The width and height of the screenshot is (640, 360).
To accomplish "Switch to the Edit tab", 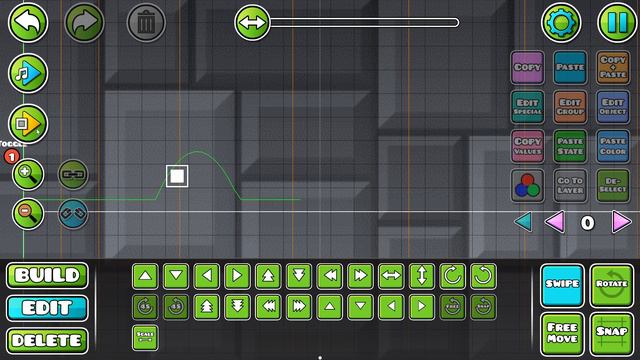I will click(x=47, y=308).
